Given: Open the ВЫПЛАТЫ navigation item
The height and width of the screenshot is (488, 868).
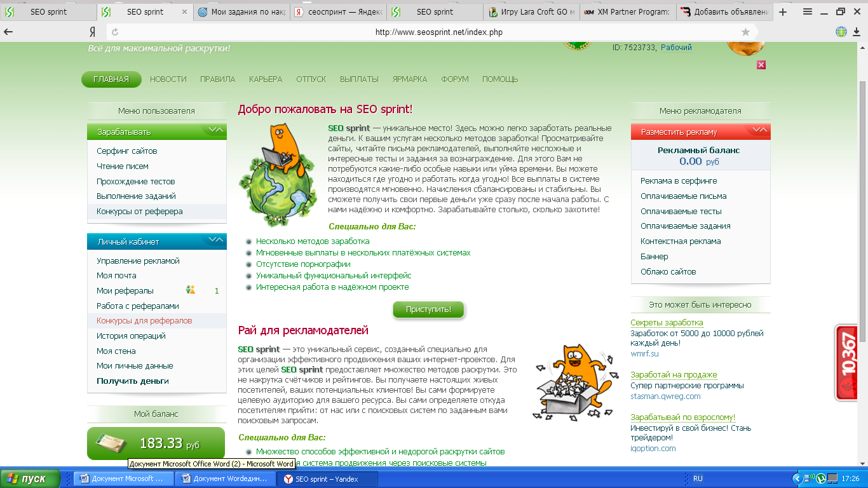Looking at the screenshot, I should [x=359, y=79].
